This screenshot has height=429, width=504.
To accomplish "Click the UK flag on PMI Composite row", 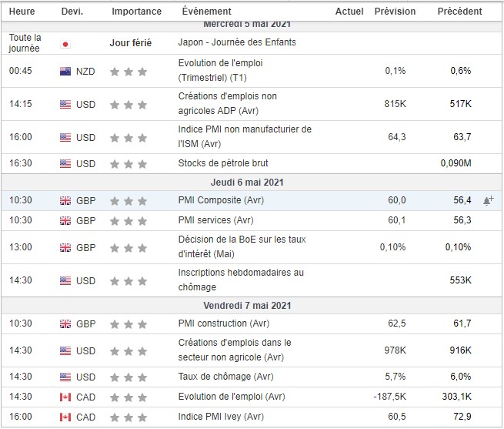I will click(65, 200).
